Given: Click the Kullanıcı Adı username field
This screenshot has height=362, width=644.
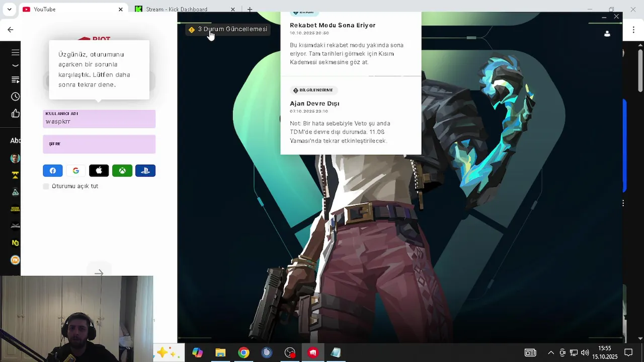Looking at the screenshot, I should click(x=99, y=119).
